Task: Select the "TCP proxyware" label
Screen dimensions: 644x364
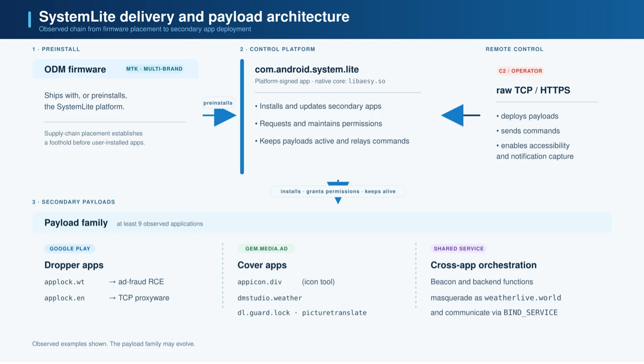Action: tap(144, 298)
